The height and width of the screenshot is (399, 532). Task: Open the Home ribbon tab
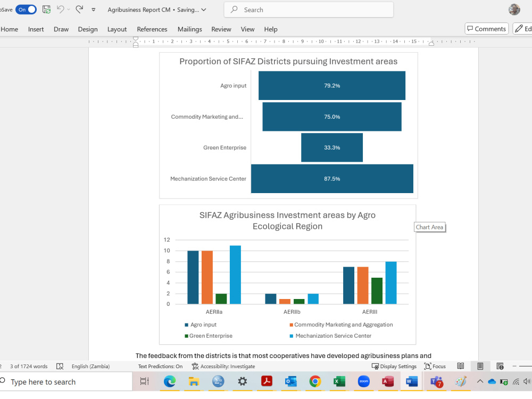pos(10,29)
